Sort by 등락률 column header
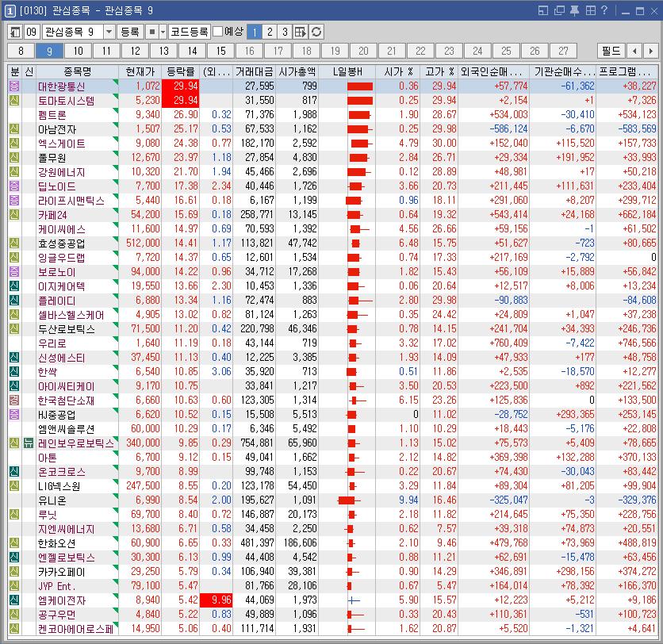663x644 pixels. point(181,71)
